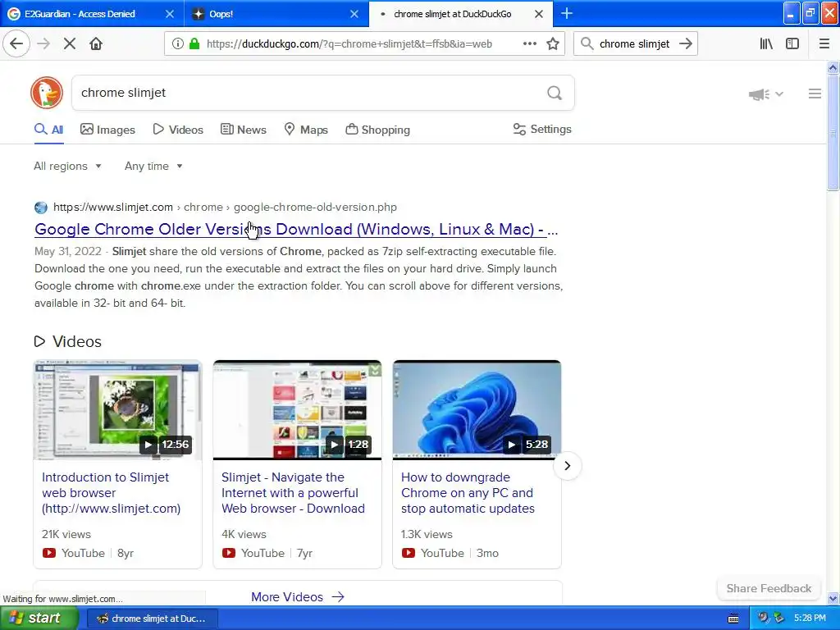
Task: Click the Windows start button
Action: tap(39, 619)
